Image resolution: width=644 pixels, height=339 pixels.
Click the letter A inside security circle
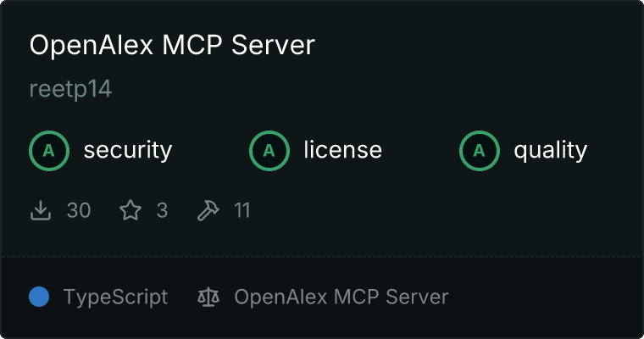coord(49,151)
